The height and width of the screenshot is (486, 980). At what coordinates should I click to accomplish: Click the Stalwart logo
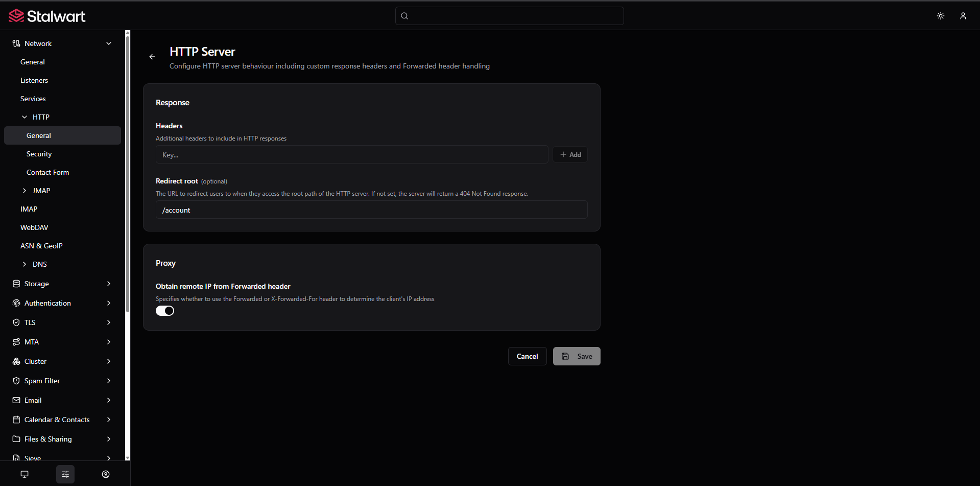(47, 16)
